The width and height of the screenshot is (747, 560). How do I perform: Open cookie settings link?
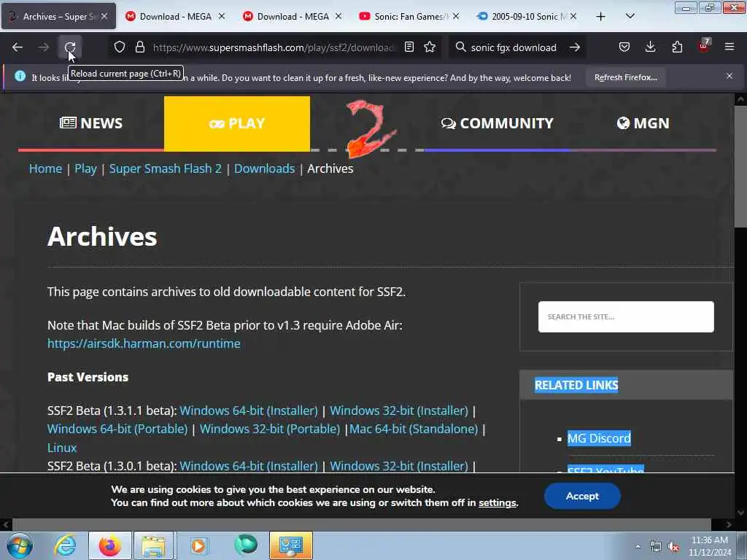[498, 503]
